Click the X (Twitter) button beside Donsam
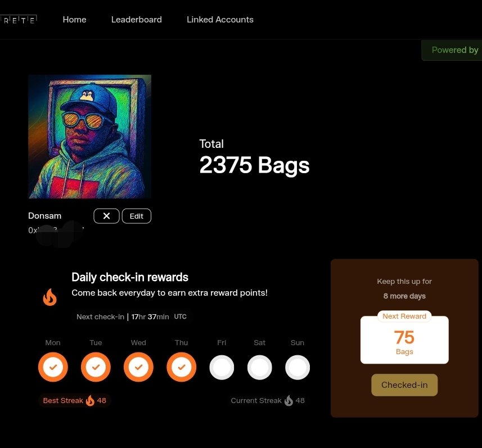This screenshot has height=448, width=482. coord(106,216)
